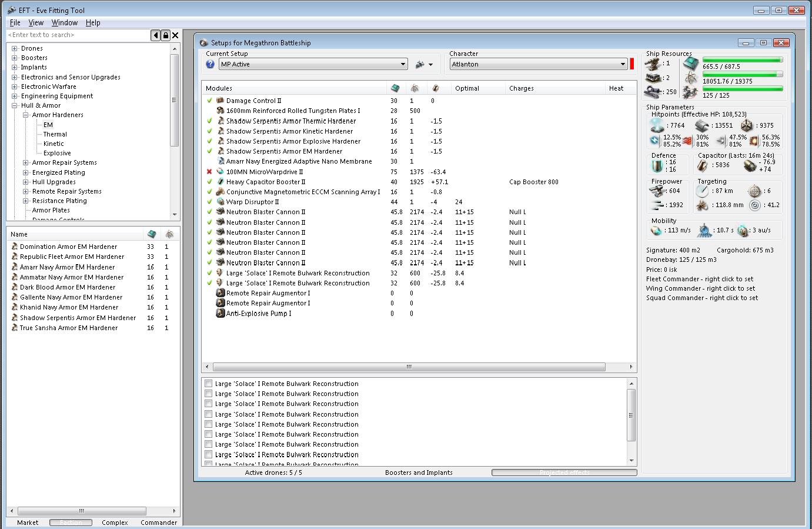Image resolution: width=812 pixels, height=529 pixels.
Task: Click the CPU chip icon in Ship Resources
Action: click(x=691, y=63)
